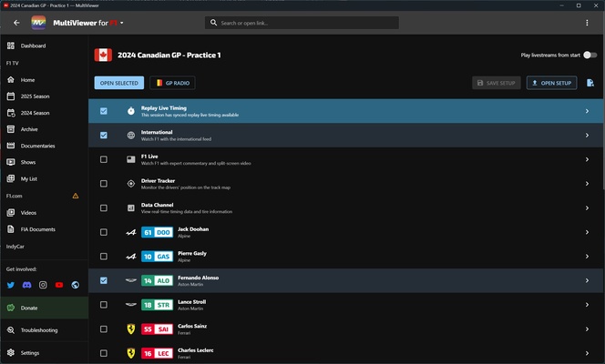Check the Charles Leclerc checkbox
The width and height of the screenshot is (605, 364).
click(x=103, y=353)
